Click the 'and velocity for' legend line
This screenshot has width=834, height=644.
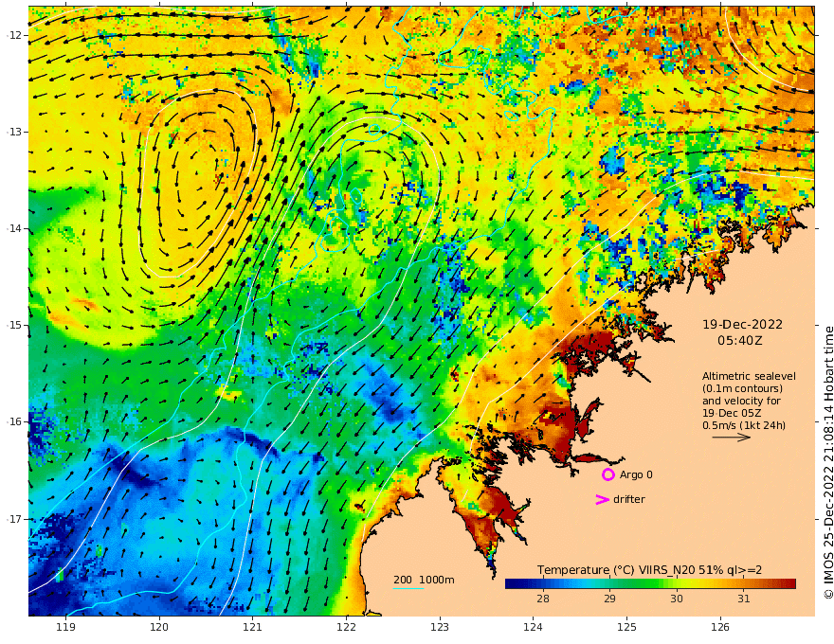(741, 401)
